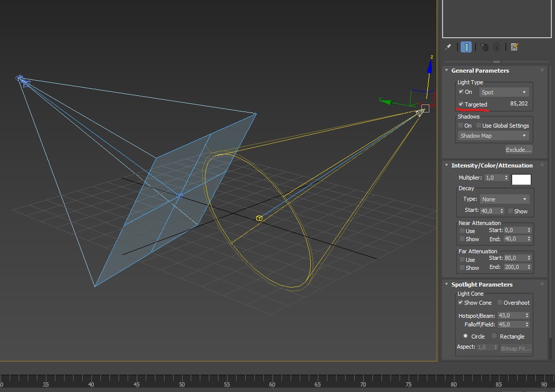
Task: Open the Shadow Map type dropdown
Action: click(x=493, y=136)
